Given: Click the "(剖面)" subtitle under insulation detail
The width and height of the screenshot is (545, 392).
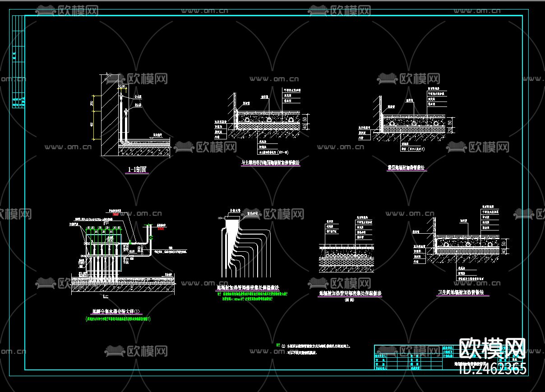Looking at the screenshot, I should click(x=350, y=300).
